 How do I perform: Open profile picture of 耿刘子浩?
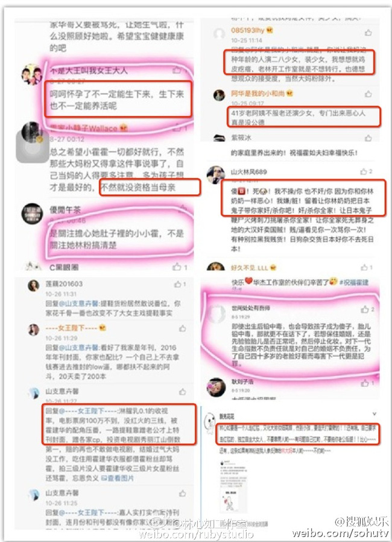tap(217, 387)
